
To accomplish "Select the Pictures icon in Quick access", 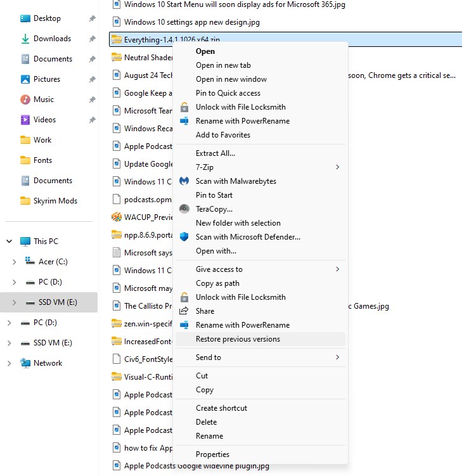I will pyautogui.click(x=25, y=79).
